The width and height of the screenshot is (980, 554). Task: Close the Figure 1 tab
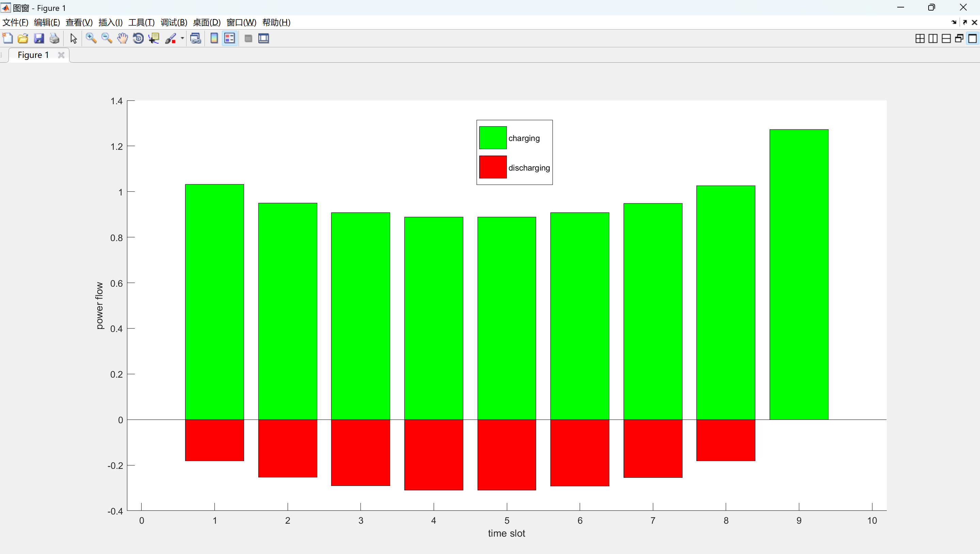pyautogui.click(x=61, y=55)
